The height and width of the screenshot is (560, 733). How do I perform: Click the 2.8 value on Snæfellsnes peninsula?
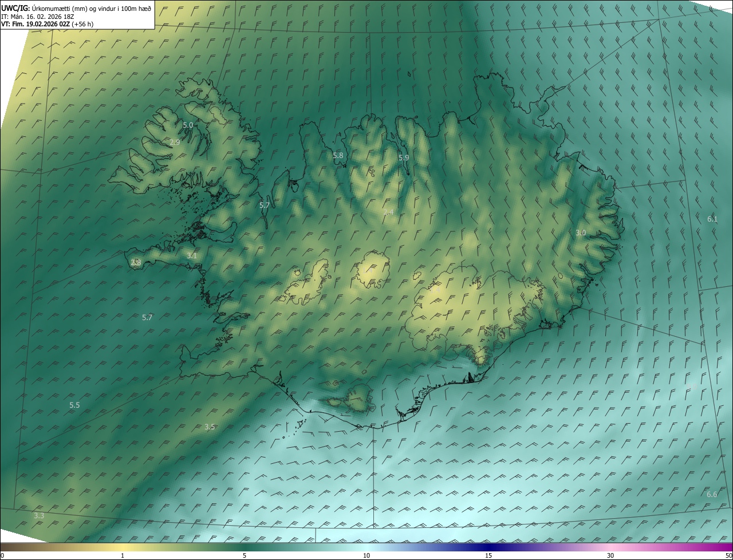pyautogui.click(x=136, y=262)
